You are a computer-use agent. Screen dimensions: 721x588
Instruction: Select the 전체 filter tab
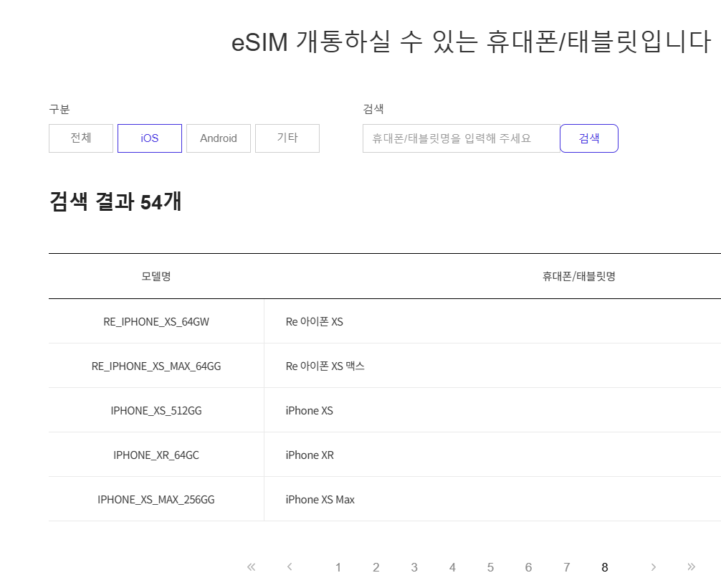(x=81, y=138)
